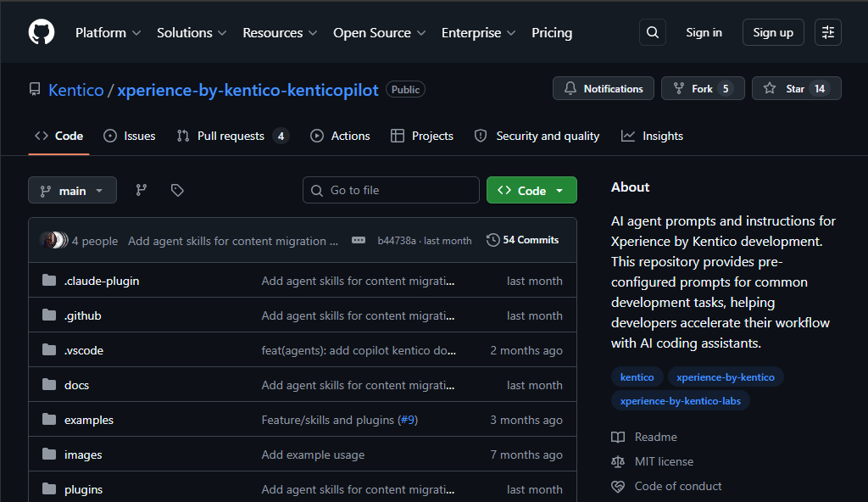This screenshot has width=868, height=502.
Task: Switch to the Projects tab
Action: click(422, 136)
